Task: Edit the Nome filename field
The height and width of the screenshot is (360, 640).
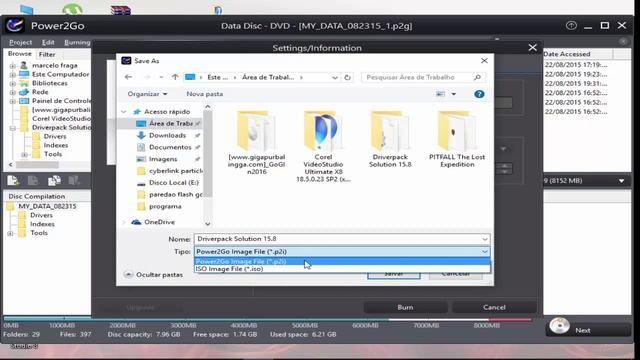Action: point(338,239)
